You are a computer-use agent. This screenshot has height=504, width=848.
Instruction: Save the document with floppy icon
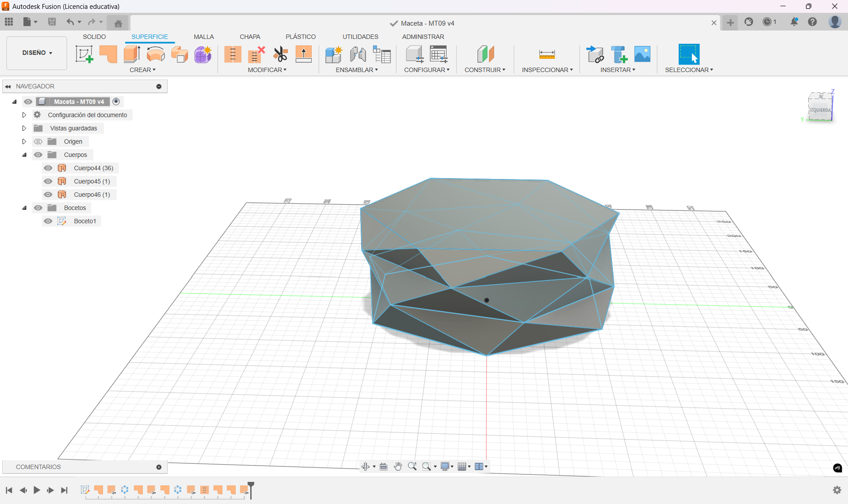click(52, 22)
